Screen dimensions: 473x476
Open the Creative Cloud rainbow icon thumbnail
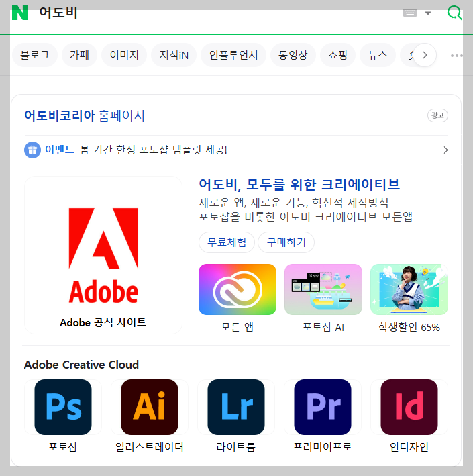pyautogui.click(x=238, y=289)
